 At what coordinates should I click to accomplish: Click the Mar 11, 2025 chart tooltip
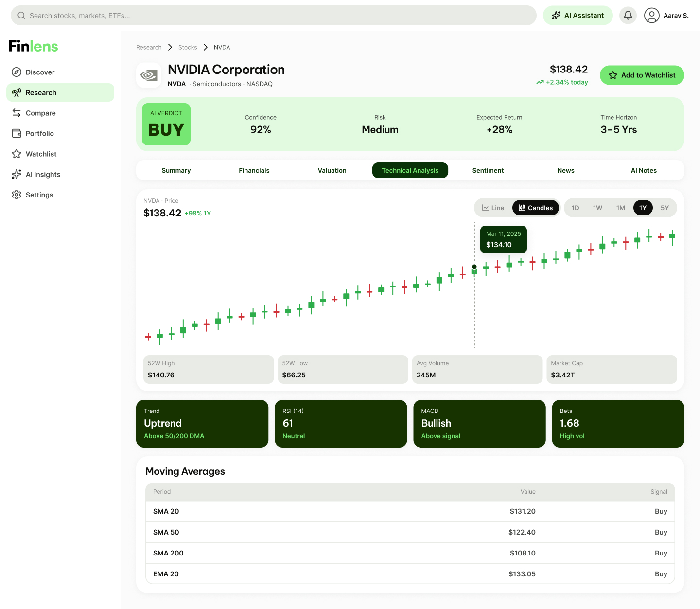pyautogui.click(x=504, y=239)
